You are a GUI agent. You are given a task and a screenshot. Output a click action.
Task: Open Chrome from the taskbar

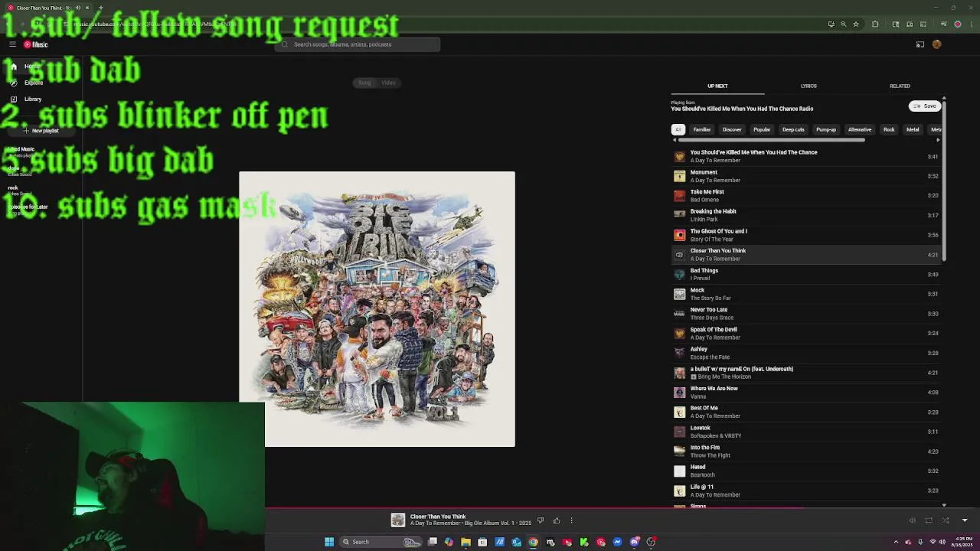click(534, 542)
